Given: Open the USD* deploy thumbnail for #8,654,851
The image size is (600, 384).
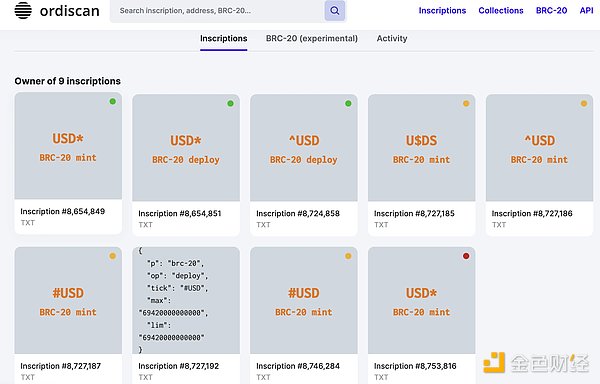Looking at the screenshot, I should click(x=186, y=148).
